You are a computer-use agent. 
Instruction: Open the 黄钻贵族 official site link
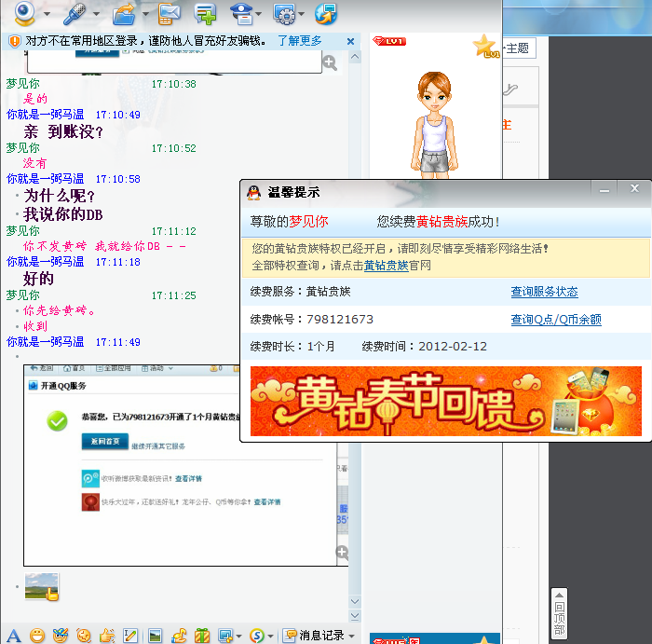(x=387, y=266)
